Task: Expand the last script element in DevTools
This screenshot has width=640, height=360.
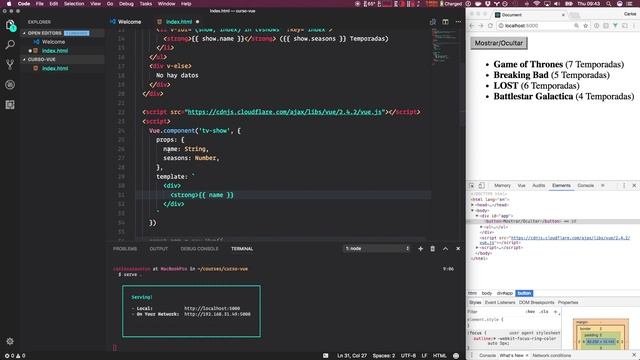Action: pos(477,248)
